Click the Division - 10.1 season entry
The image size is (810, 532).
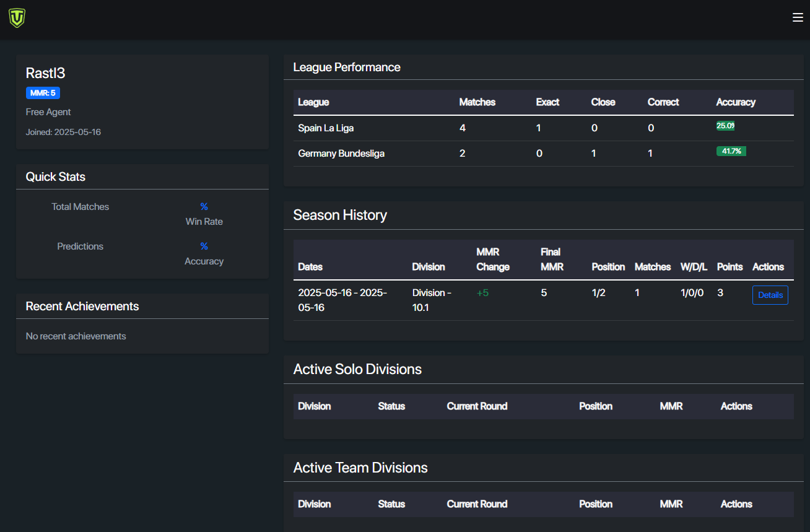point(432,300)
